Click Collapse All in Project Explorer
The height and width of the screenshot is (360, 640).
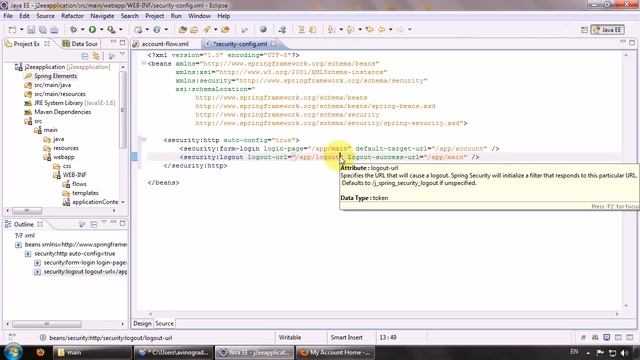(84, 56)
